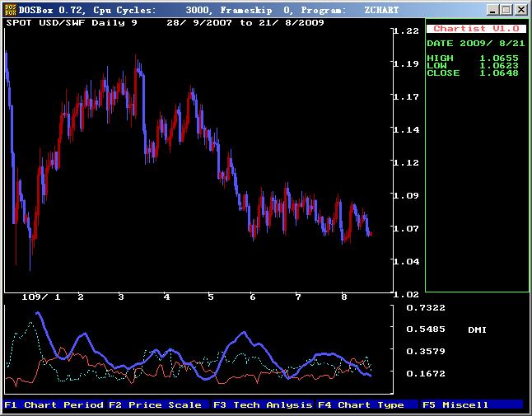Close the DOSBox window
Image resolution: width=532 pixels, height=416 pixels.
pos(520,10)
